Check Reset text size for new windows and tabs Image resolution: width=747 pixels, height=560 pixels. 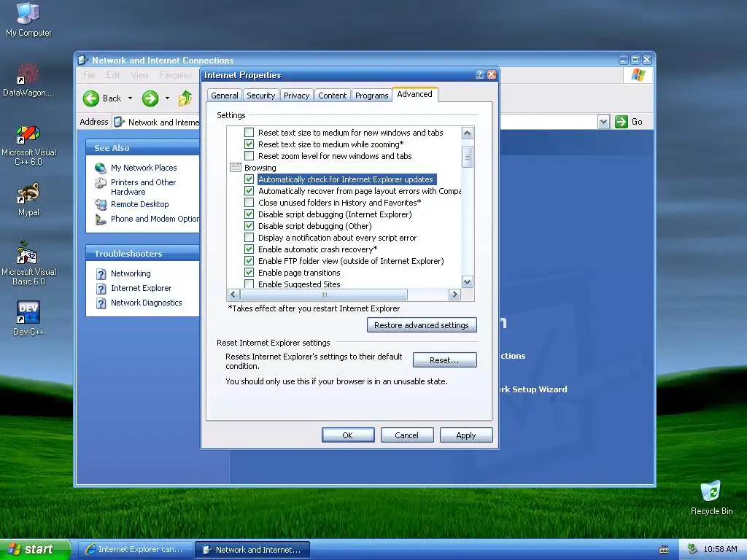(x=249, y=133)
